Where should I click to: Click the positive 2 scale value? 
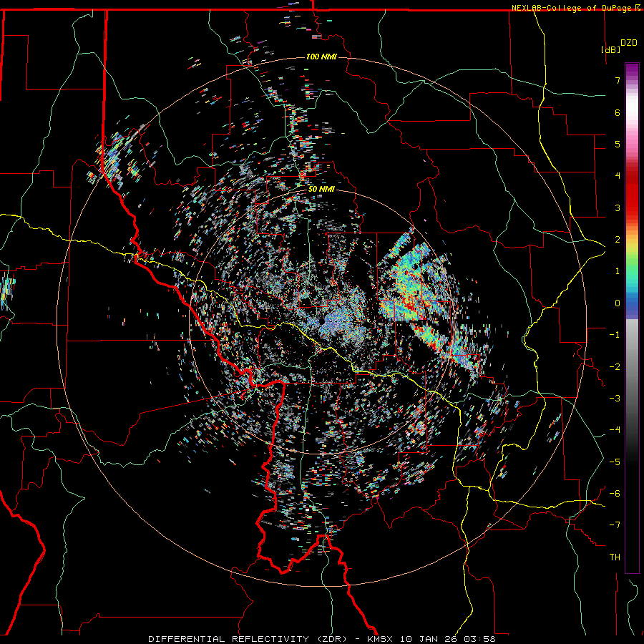618,240
